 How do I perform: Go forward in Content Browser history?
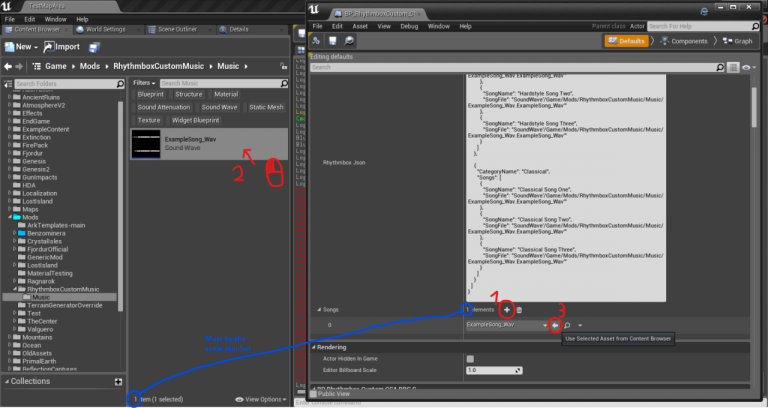pyautogui.click(x=19, y=66)
